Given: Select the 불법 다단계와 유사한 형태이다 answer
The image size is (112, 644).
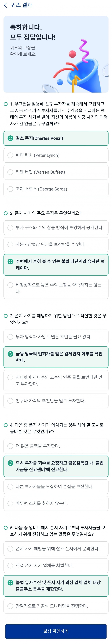Looking at the screenshot, I should pyautogui.click(x=56, y=265).
